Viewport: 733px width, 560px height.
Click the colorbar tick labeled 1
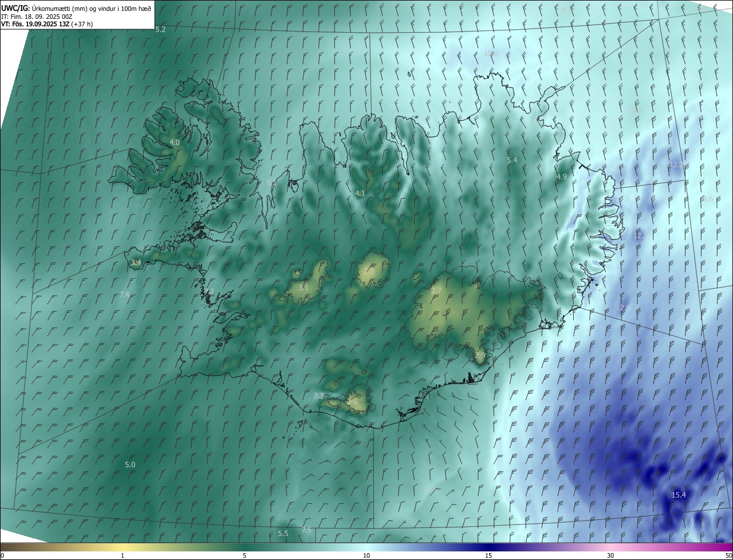click(123, 555)
